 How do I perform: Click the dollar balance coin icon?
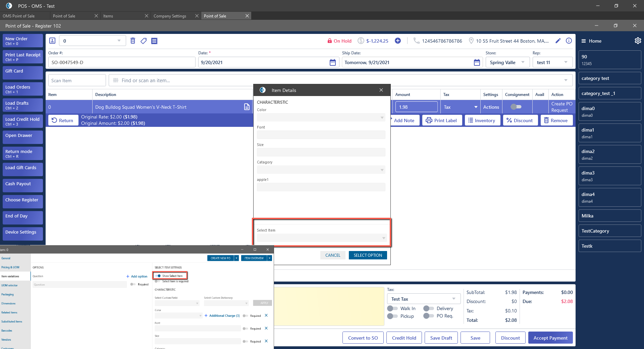[x=361, y=41]
